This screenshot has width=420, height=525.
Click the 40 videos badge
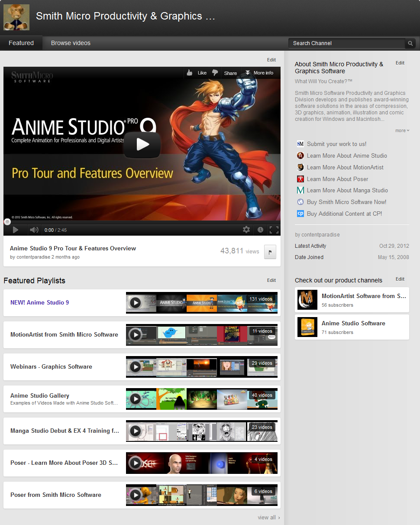[262, 395]
